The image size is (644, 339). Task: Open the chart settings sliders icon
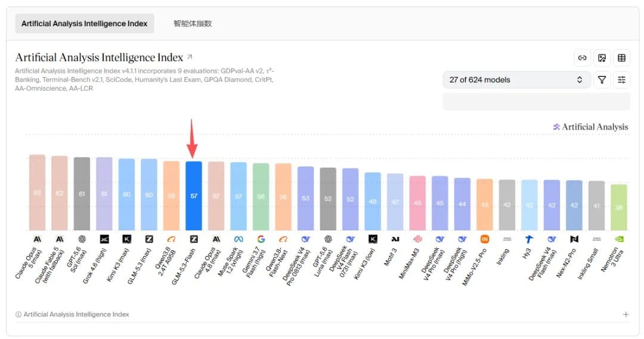point(621,80)
